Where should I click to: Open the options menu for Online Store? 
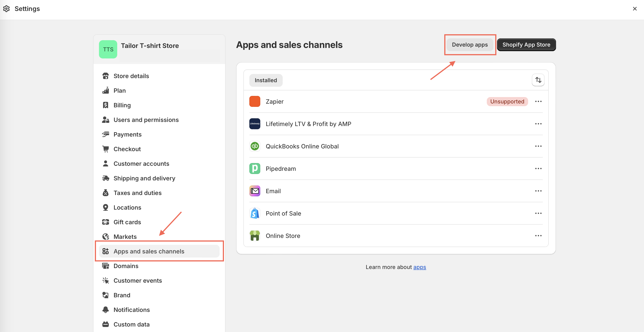(x=538, y=236)
